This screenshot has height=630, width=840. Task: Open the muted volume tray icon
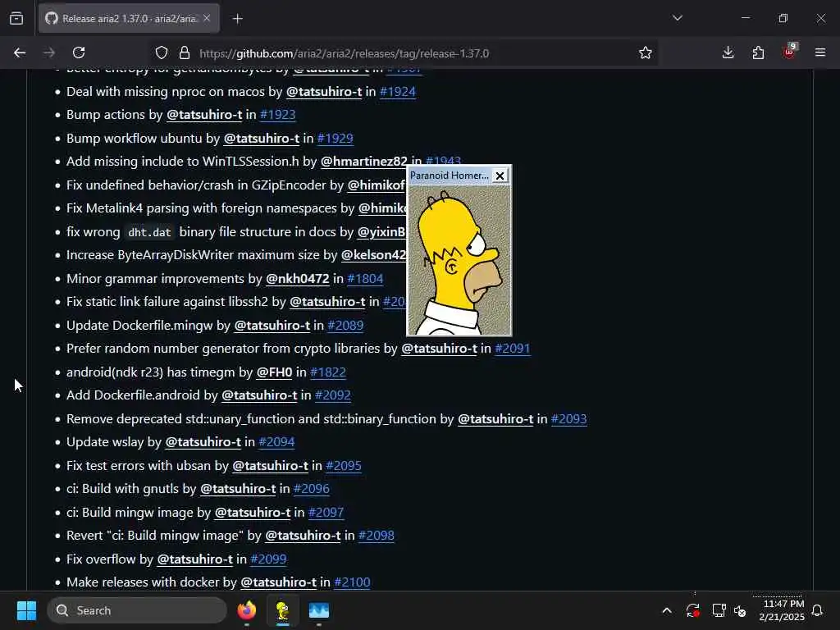click(741, 610)
